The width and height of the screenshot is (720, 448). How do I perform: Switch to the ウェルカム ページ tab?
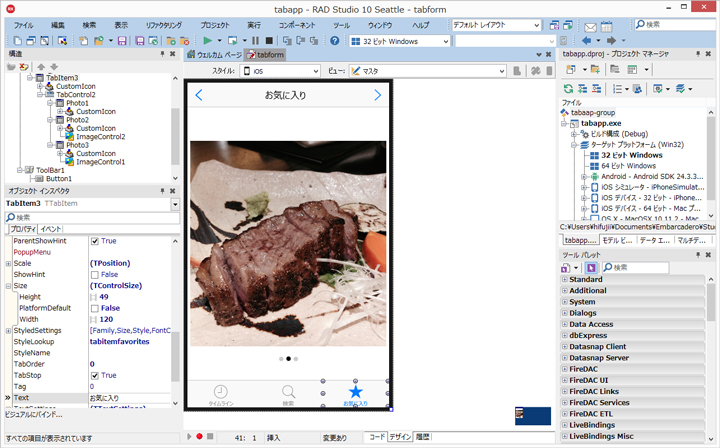[214, 55]
